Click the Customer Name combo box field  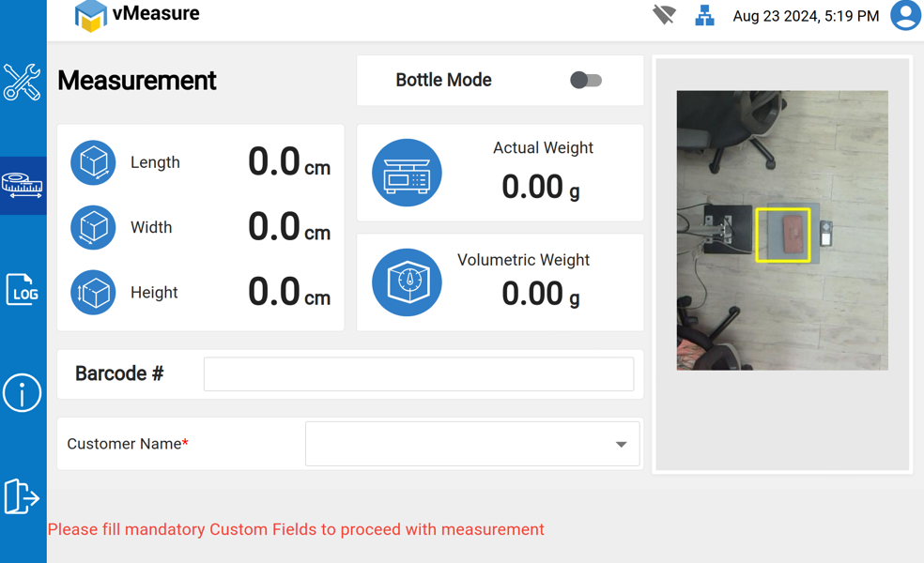460,445
